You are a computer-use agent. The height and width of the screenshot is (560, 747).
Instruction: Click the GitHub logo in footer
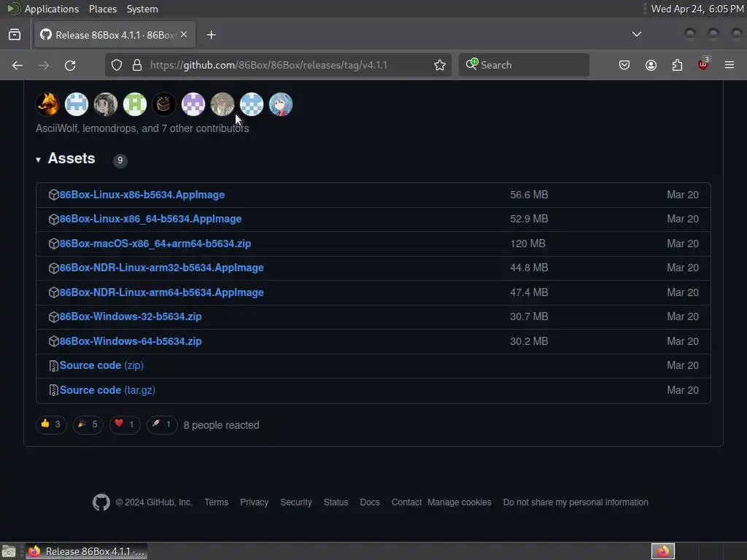point(101,502)
